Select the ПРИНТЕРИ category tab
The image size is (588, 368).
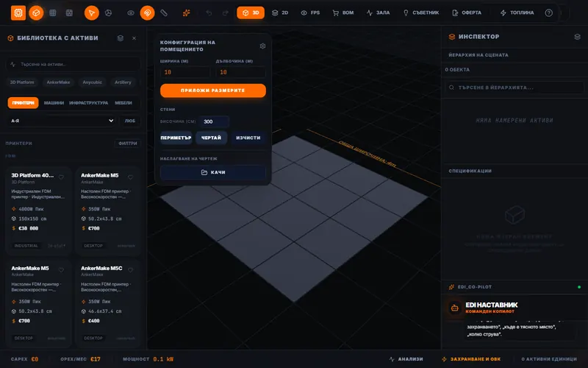pos(24,103)
